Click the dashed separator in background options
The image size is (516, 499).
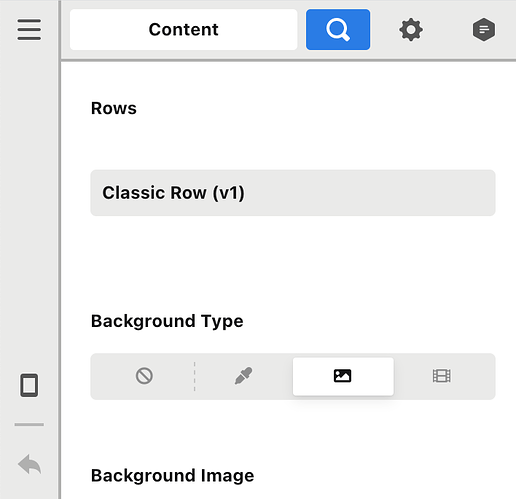pos(194,376)
